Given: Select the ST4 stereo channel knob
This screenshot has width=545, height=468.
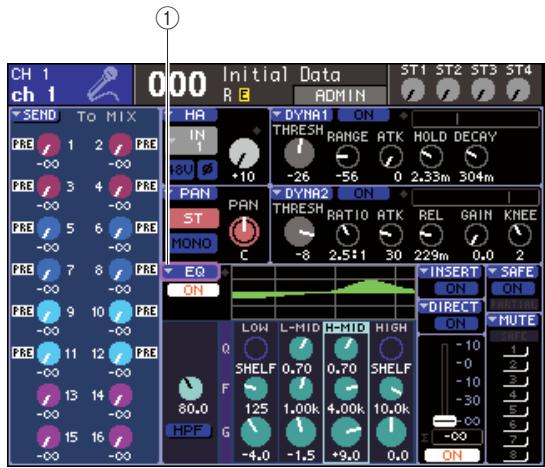Looking at the screenshot, I should click(x=518, y=90).
